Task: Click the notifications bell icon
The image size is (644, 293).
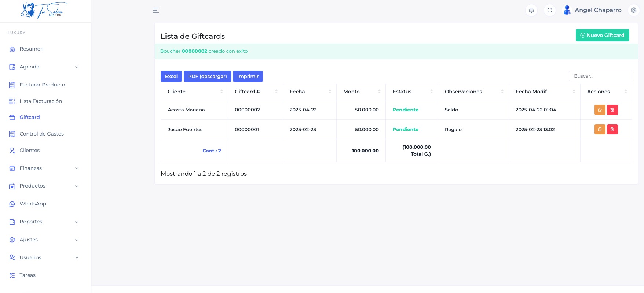Action: (531, 10)
